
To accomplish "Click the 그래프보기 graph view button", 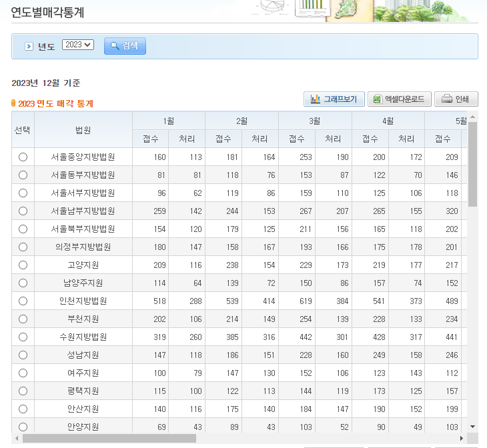I will click(334, 99).
